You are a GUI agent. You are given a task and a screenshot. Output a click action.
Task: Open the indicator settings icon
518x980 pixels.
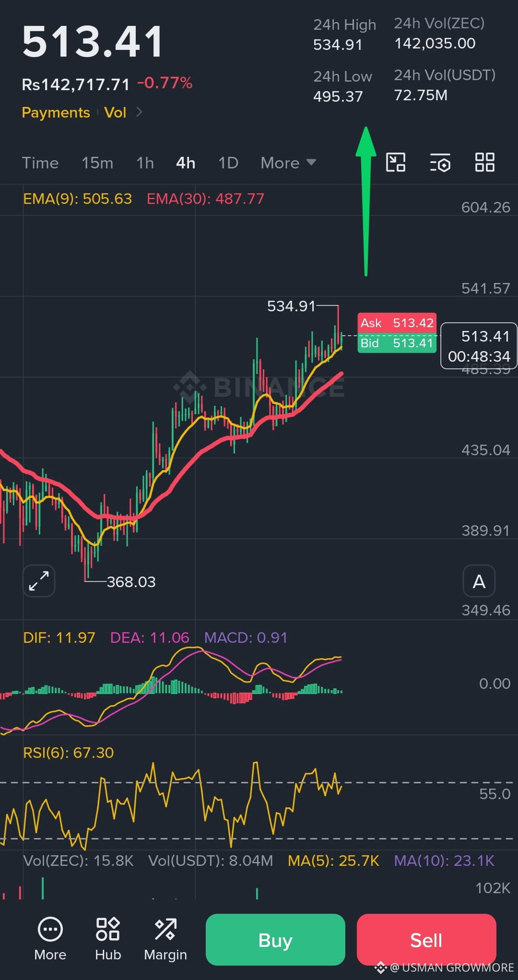tap(440, 163)
